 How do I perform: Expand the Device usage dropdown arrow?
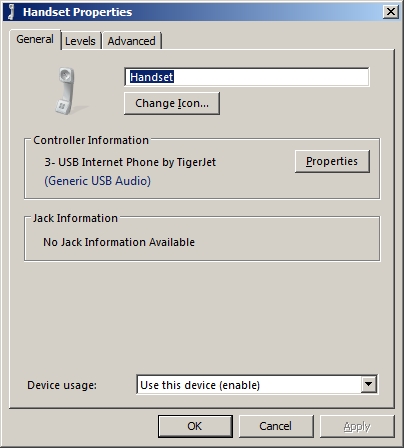[x=368, y=384]
